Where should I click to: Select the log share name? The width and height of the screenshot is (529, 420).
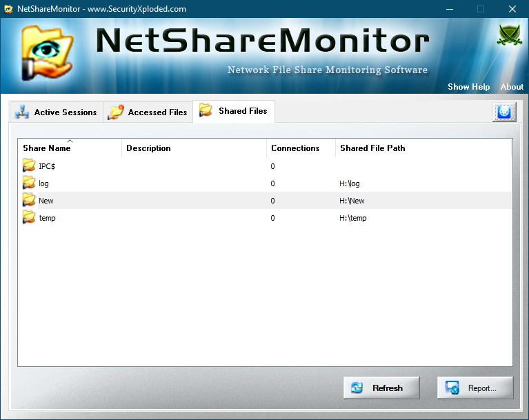pos(43,183)
